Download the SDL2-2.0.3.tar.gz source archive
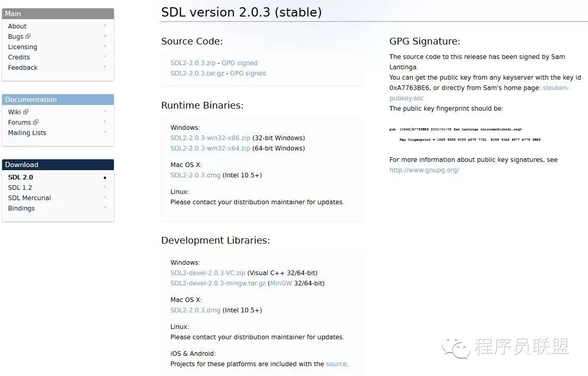Screen dimensions: 588x376 point(197,73)
